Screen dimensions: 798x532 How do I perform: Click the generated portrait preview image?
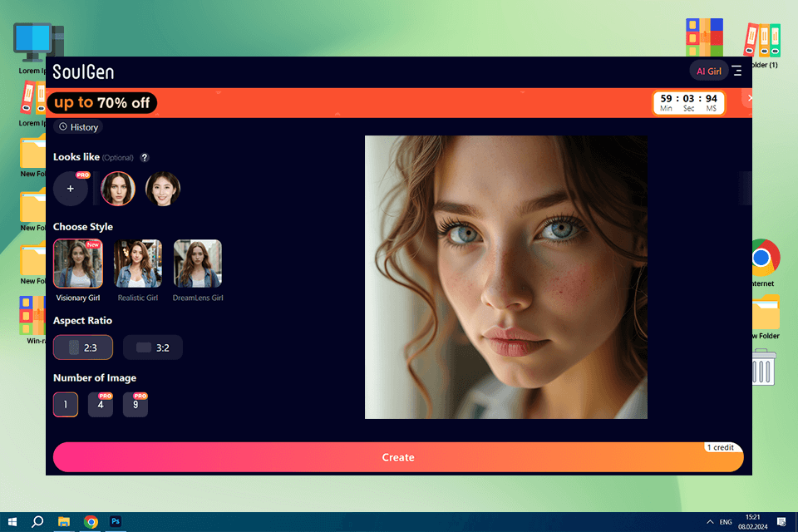pyautogui.click(x=506, y=277)
